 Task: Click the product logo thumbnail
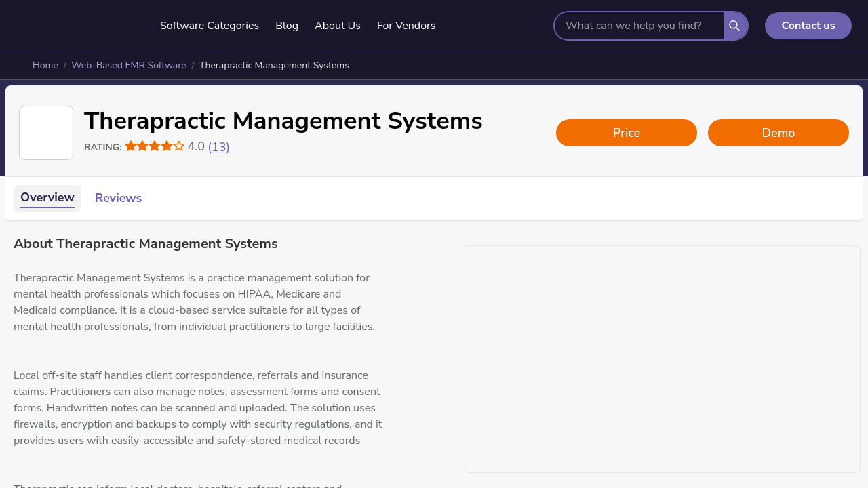pos(46,133)
